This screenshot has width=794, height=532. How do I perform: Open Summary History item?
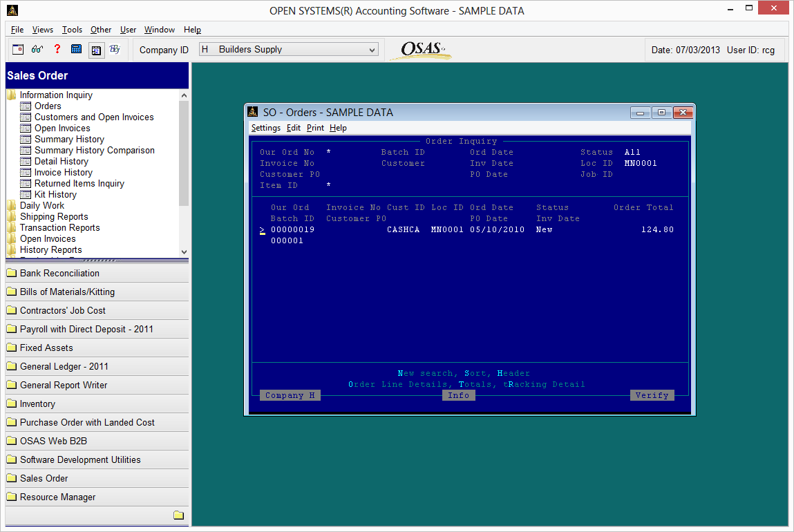69,139
